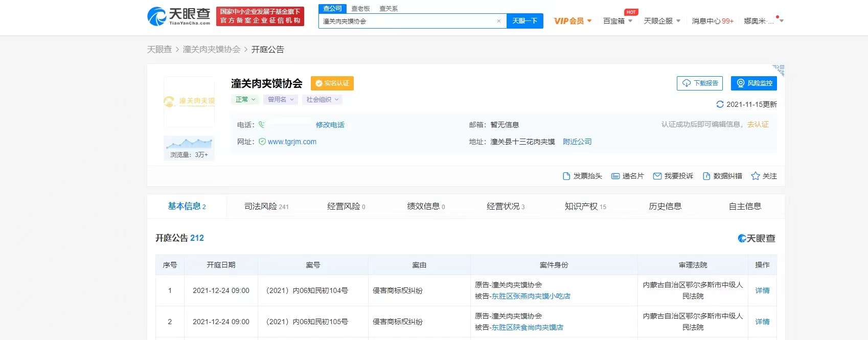Click the phone icon beside 电话
Image resolution: width=868 pixels, height=340 pixels.
[262, 124]
